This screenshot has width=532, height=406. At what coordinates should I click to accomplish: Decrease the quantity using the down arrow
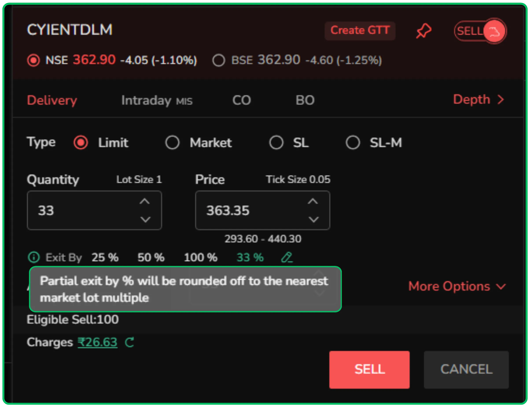click(x=145, y=219)
